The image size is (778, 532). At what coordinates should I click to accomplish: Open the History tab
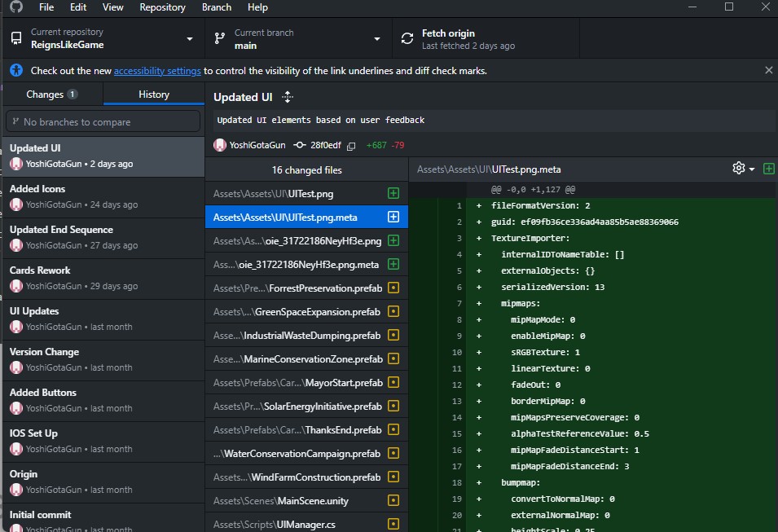[153, 95]
